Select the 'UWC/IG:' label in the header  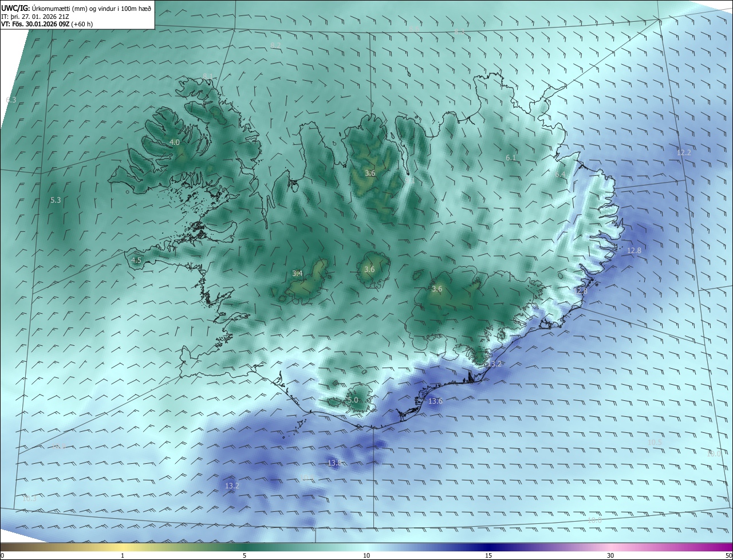(x=15, y=7)
